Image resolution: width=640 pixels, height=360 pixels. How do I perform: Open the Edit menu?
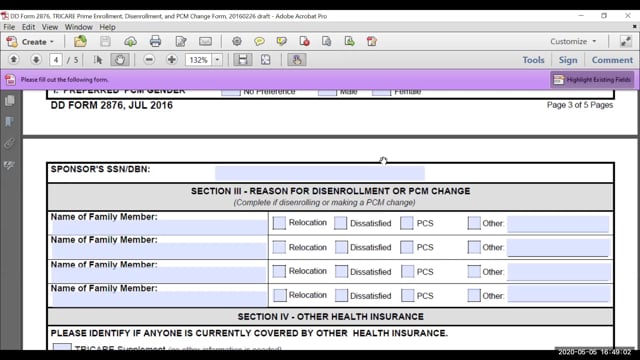point(28,27)
